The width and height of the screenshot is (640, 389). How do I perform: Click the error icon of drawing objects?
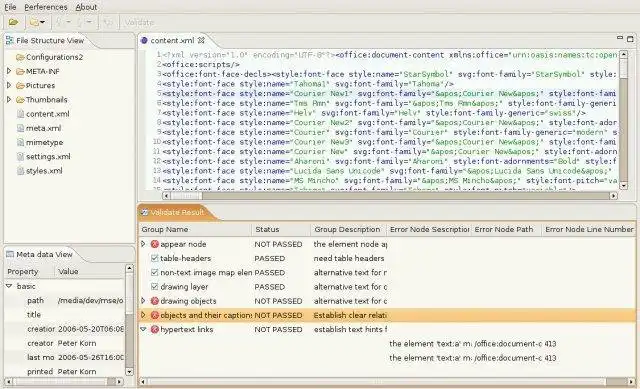point(154,301)
